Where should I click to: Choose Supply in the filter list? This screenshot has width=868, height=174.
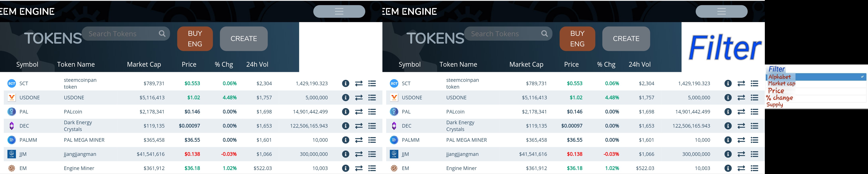(775, 104)
